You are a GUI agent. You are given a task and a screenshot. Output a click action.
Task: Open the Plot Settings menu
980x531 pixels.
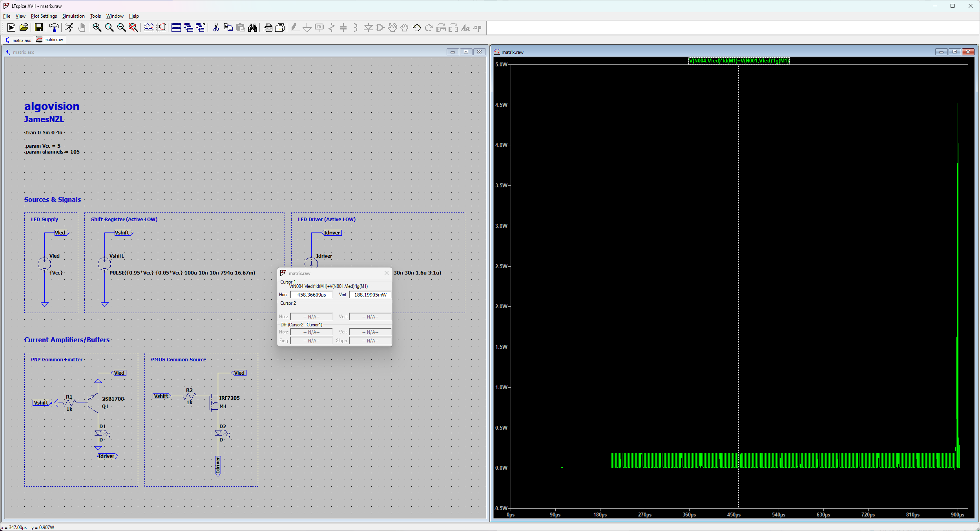click(x=44, y=16)
